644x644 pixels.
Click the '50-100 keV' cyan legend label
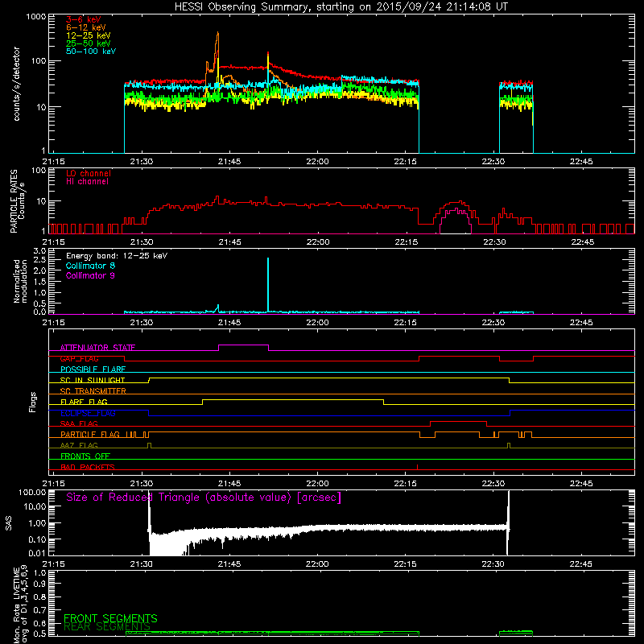click(91, 52)
